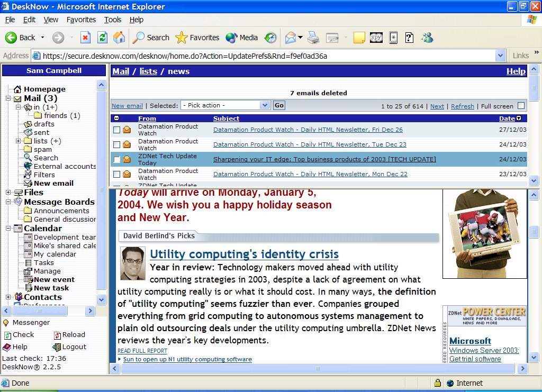Open Utility computing's identity crisis article link

click(x=244, y=254)
